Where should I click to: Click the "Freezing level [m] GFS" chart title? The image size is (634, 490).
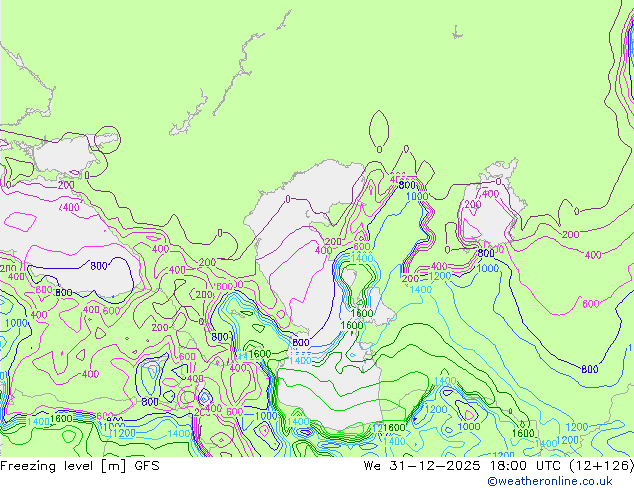(x=79, y=466)
